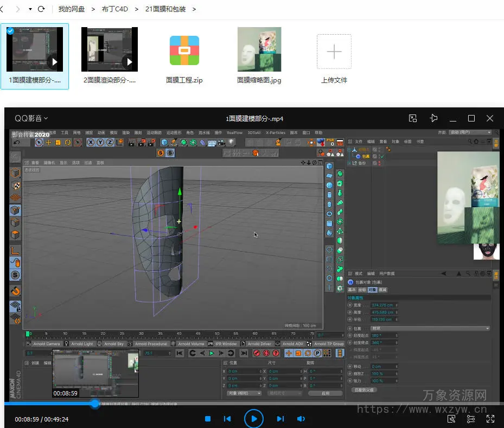Open the player toolbox icon beside settings

[451, 419]
